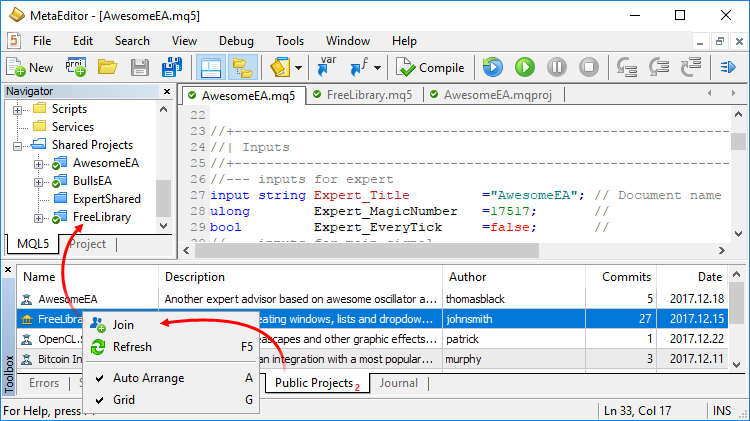This screenshot has width=750, height=421.
Task: Expand the Scripts folder in Navigator
Action: (17, 110)
